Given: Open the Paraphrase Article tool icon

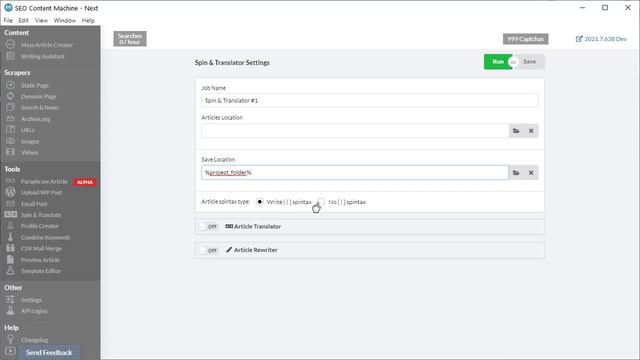Looking at the screenshot, I should [x=10, y=181].
